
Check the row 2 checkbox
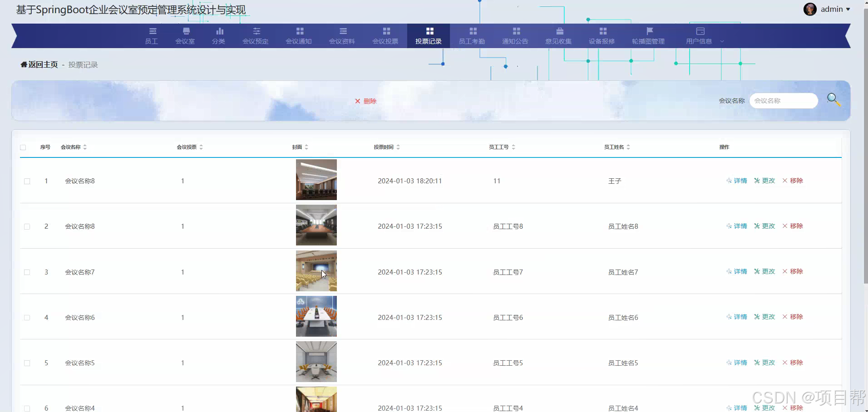pos(27,227)
